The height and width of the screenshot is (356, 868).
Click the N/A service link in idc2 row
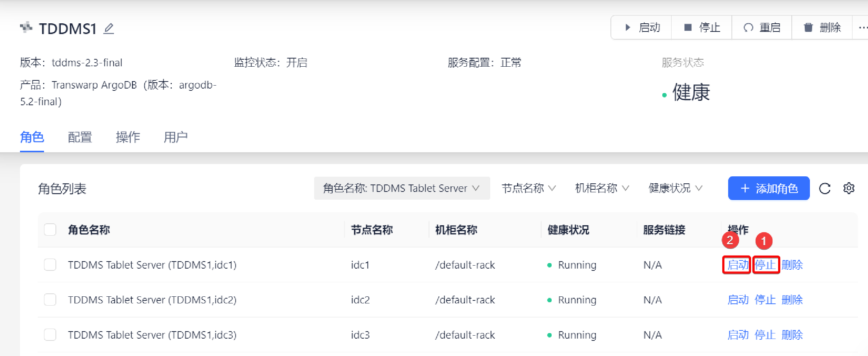pyautogui.click(x=652, y=300)
